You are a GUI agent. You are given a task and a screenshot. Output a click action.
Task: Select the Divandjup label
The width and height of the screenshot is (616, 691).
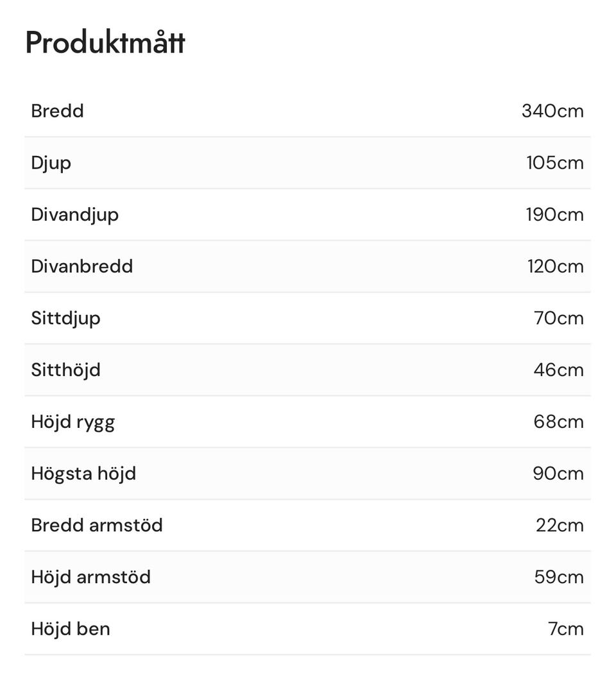tap(74, 216)
